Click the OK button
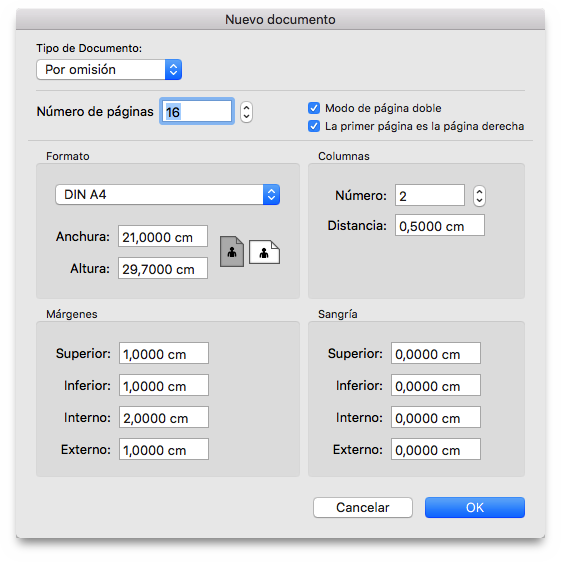The image size is (561, 562). tap(475, 507)
